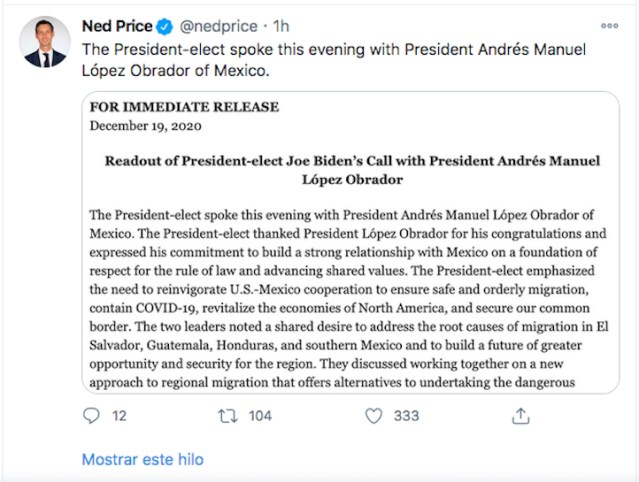
Task: Click the FOR IMMEDIATE RELEASE header
Action: point(184,107)
